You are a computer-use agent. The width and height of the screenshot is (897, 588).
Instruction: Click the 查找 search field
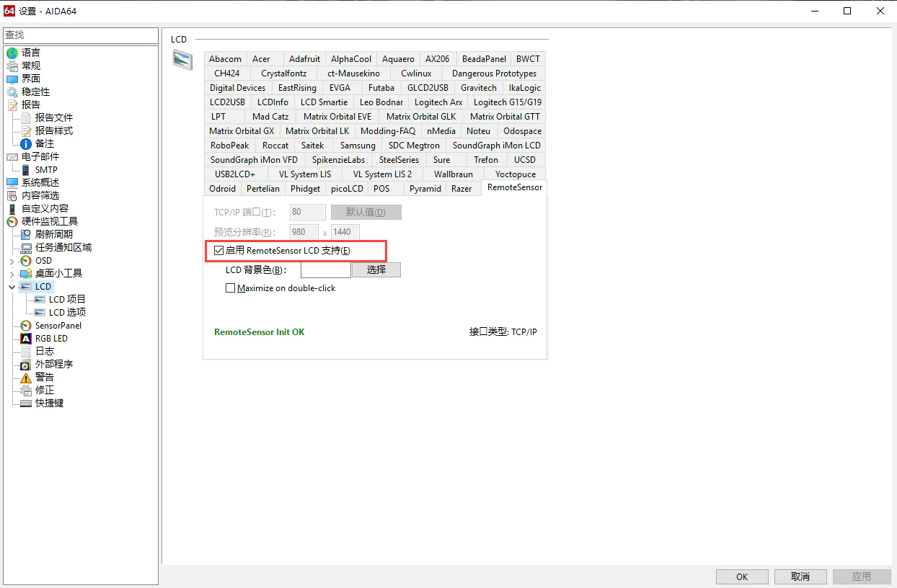pyautogui.click(x=80, y=35)
